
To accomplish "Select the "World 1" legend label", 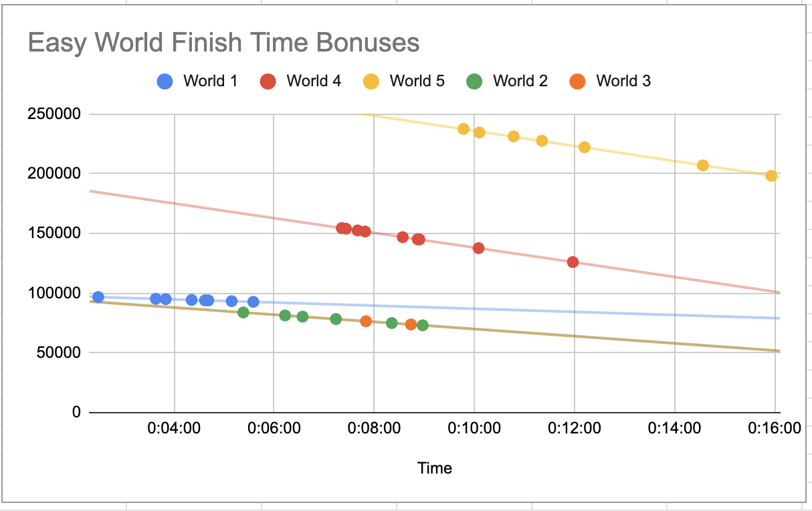I will pyautogui.click(x=210, y=82).
